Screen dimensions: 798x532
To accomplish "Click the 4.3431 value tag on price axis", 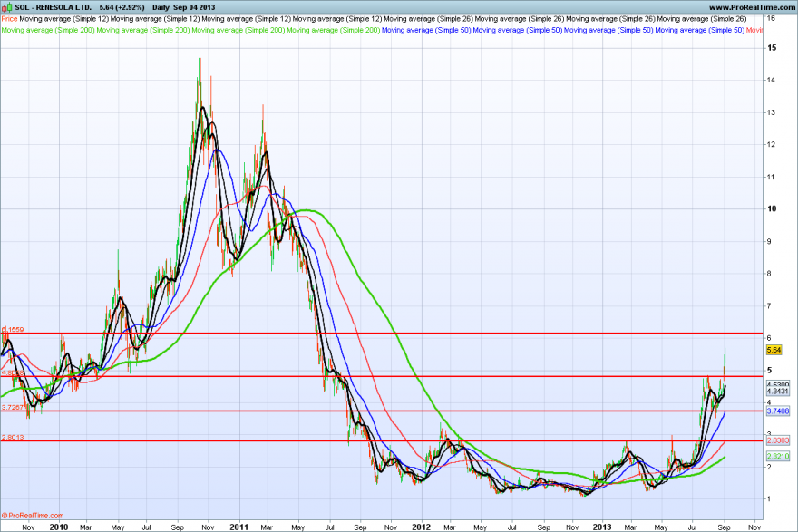I will click(x=778, y=392).
